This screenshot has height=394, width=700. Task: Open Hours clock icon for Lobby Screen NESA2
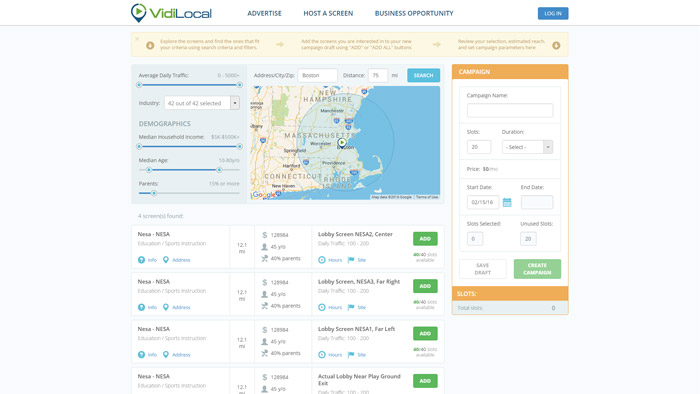322,260
